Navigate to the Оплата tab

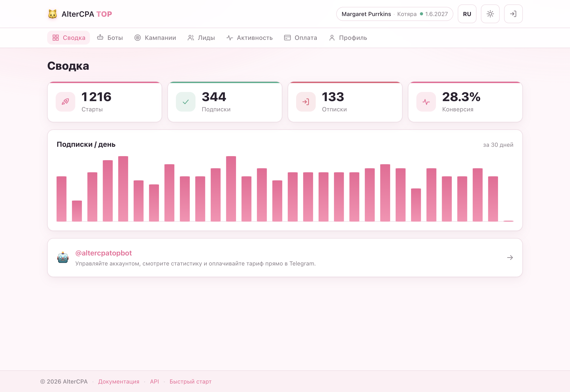(300, 38)
